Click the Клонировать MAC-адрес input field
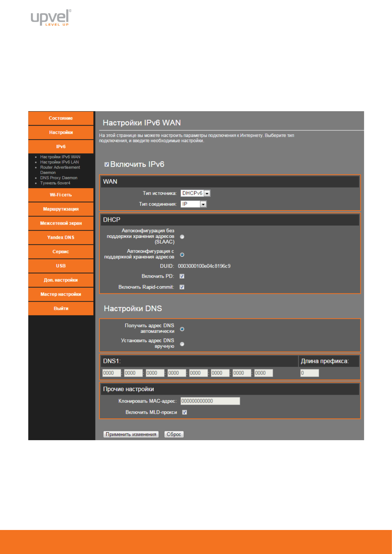 [210, 401]
